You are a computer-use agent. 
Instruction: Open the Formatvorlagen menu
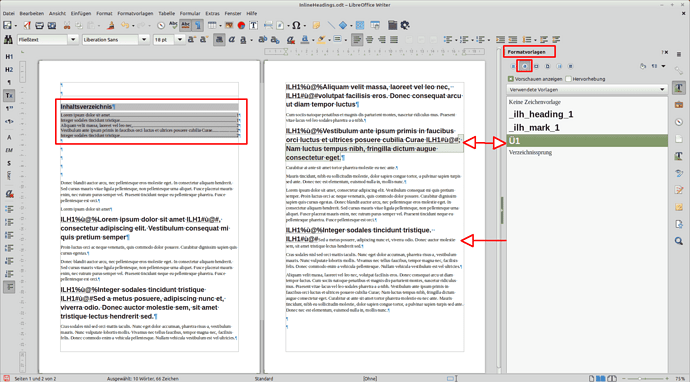point(135,14)
